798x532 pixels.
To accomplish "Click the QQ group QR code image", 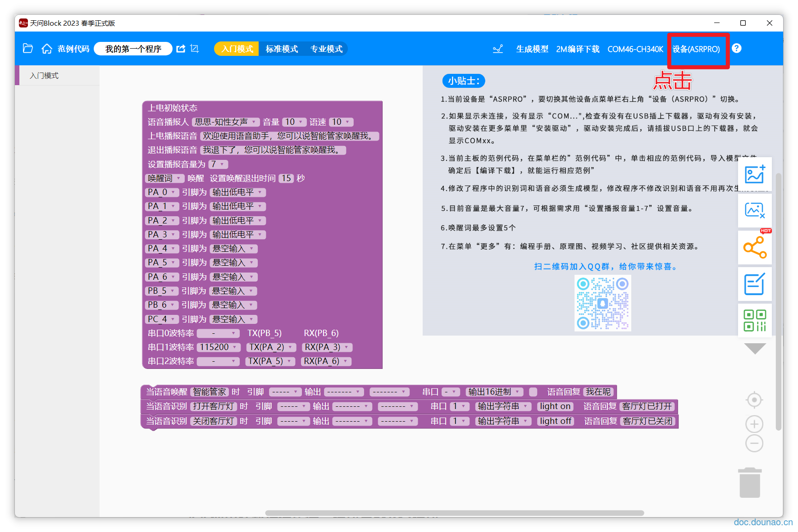I will [602, 303].
